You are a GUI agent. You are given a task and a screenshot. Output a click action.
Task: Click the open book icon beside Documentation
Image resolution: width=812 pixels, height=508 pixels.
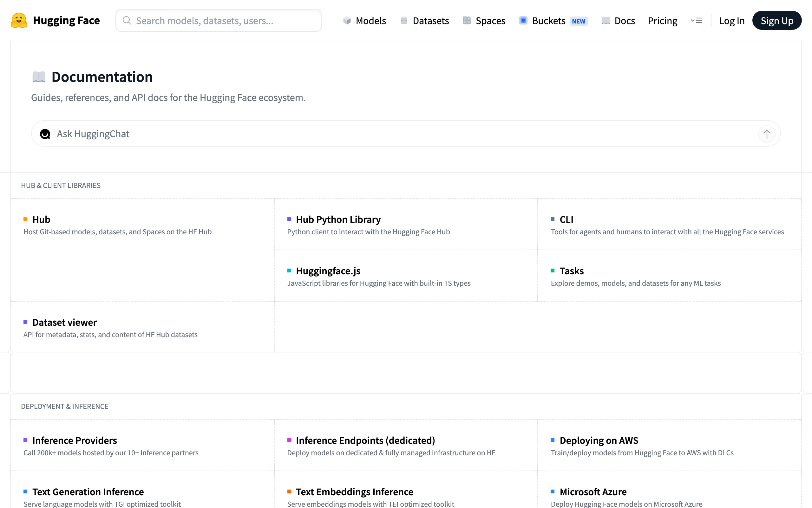pyautogui.click(x=39, y=77)
